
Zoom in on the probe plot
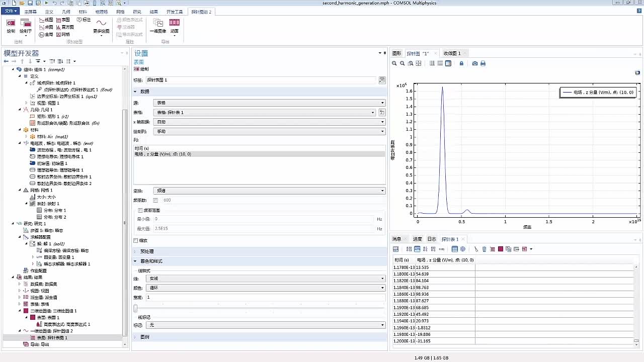pyautogui.click(x=394, y=63)
